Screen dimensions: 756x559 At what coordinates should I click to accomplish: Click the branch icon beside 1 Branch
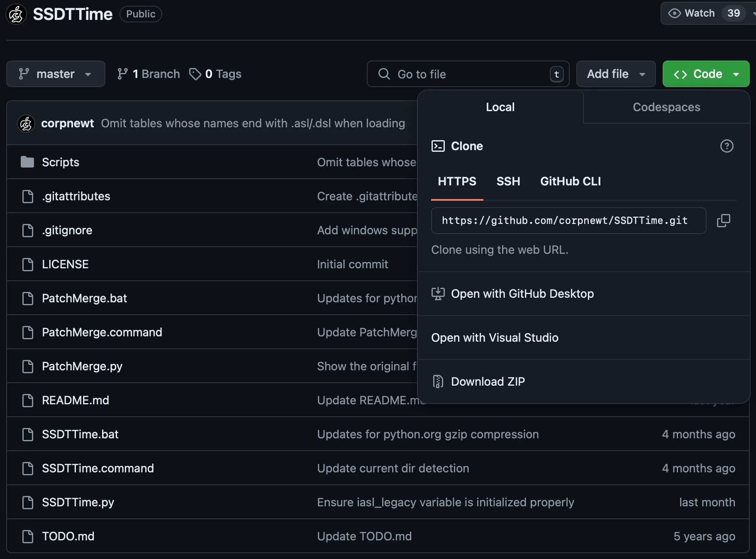click(122, 74)
